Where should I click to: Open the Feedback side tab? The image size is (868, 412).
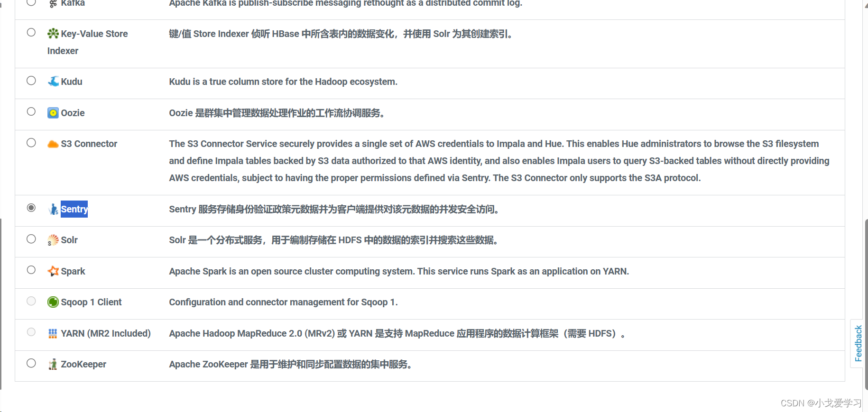pos(858,343)
